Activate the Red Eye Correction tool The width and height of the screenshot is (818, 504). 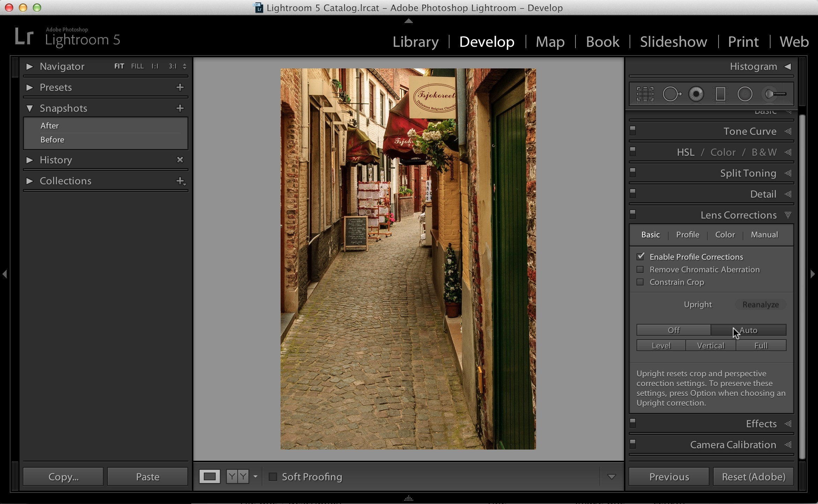click(696, 94)
